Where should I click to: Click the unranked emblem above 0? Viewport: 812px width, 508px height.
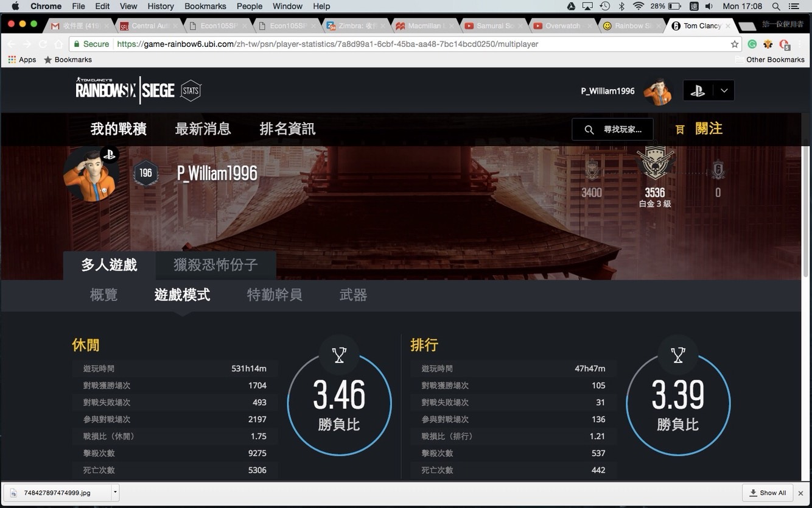(x=718, y=170)
